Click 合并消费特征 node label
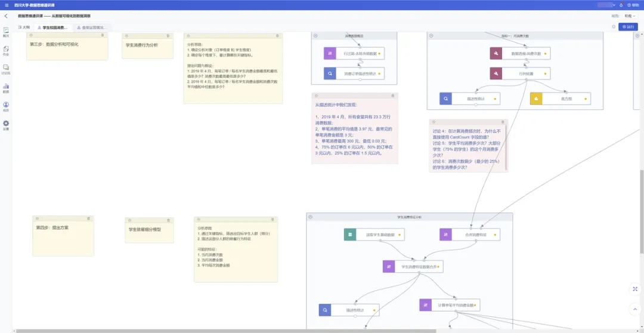This screenshot has height=333, width=644. (x=476, y=235)
